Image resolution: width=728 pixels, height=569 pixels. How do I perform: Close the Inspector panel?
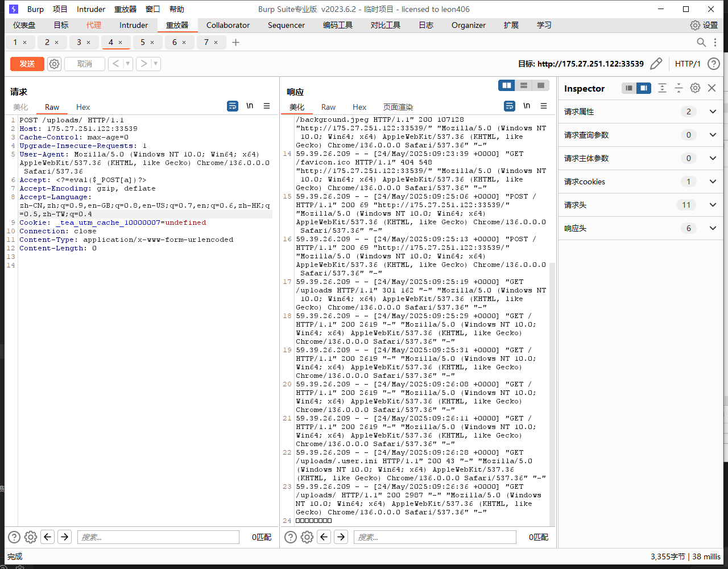point(712,88)
